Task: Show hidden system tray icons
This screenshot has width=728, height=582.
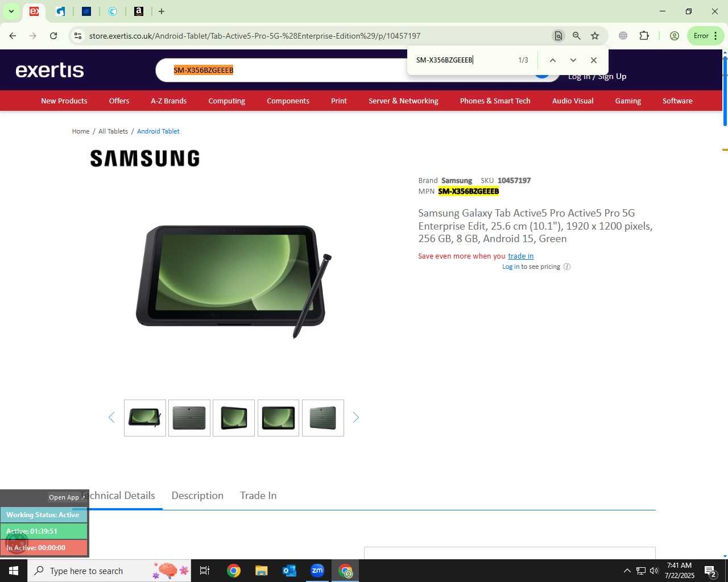Action: coord(627,571)
